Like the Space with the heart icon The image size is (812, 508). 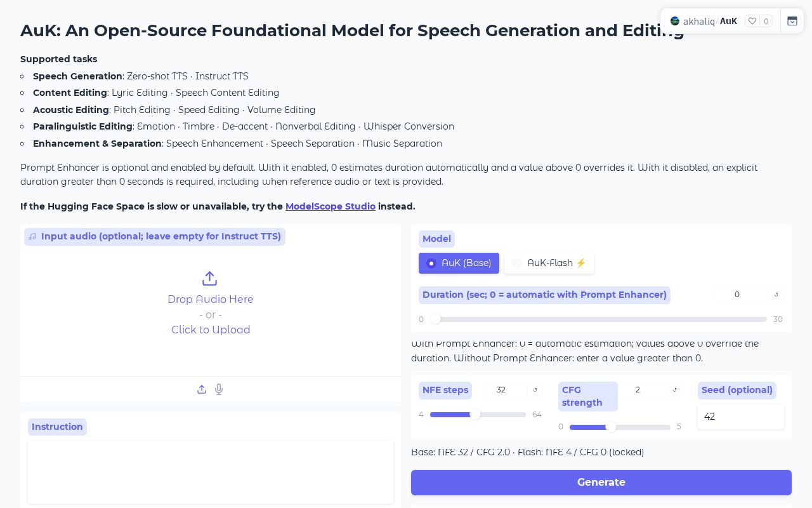click(752, 21)
